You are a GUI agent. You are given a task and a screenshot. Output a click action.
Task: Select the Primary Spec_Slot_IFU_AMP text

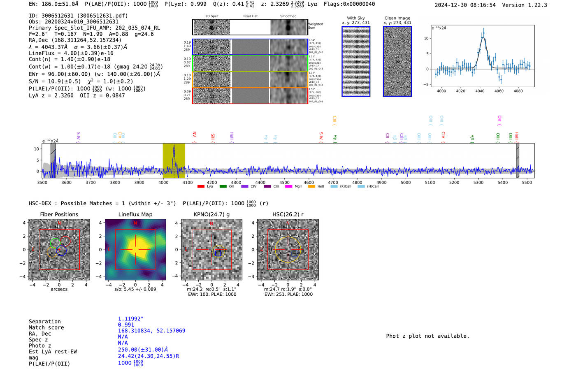tap(94, 28)
